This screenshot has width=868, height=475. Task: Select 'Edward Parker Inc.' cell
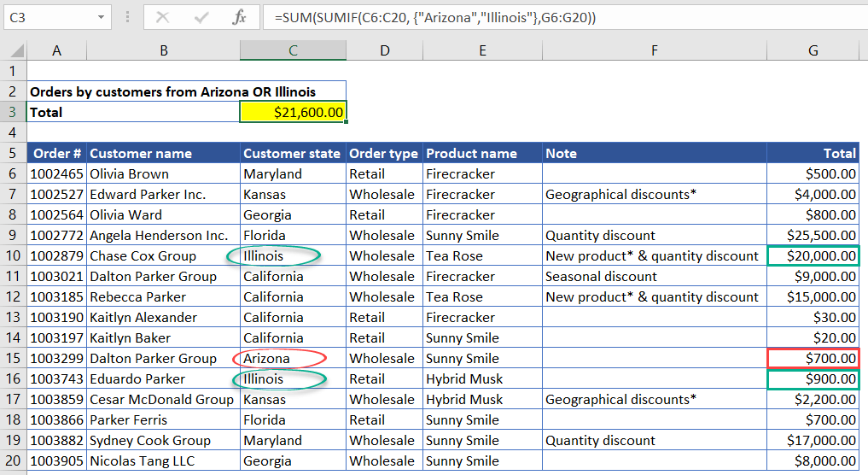click(x=163, y=195)
